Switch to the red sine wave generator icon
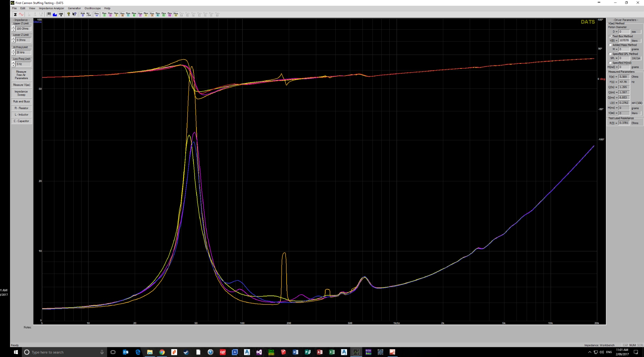 point(21,14)
